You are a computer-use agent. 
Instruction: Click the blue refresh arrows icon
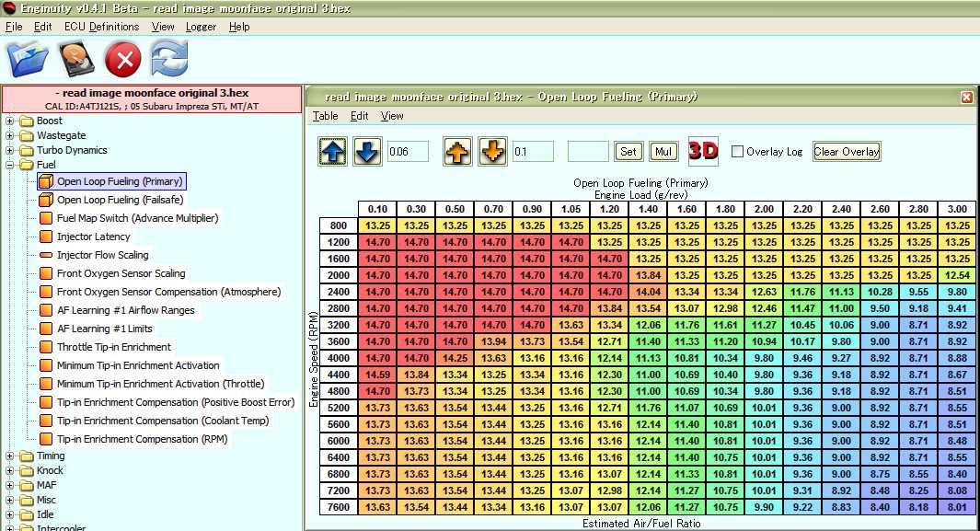point(169,61)
